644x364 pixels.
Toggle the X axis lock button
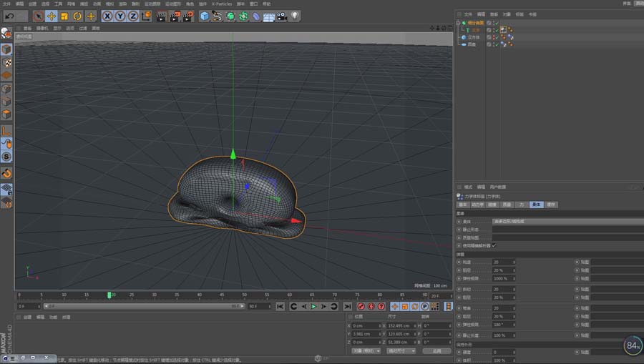(x=107, y=16)
